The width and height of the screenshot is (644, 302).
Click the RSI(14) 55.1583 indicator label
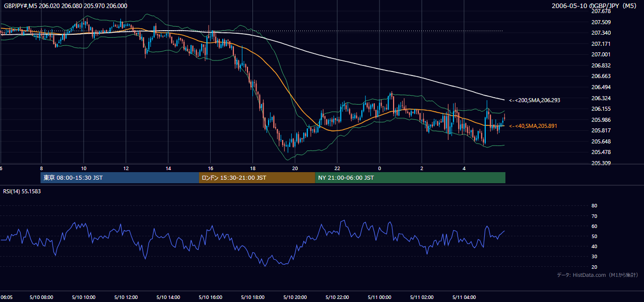point(22,191)
